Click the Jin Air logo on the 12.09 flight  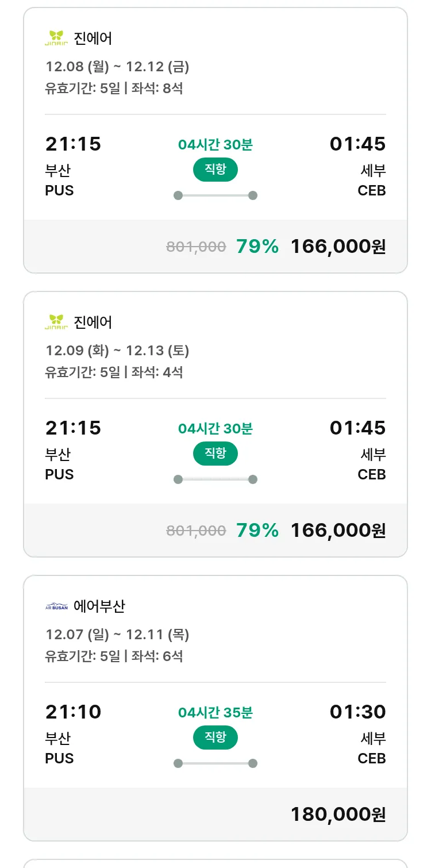pyautogui.click(x=56, y=322)
